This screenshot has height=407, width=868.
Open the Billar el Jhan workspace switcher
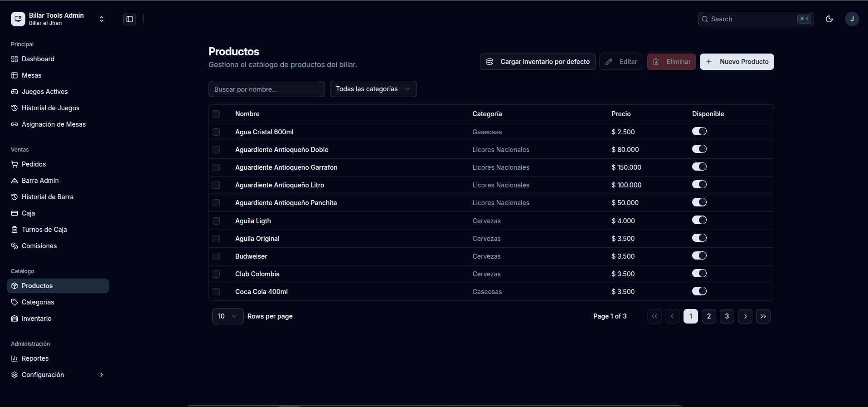pyautogui.click(x=58, y=19)
